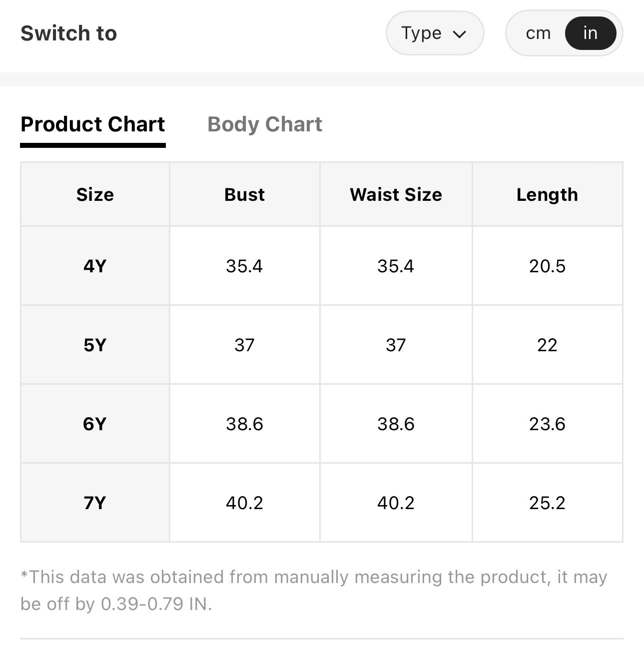Select the Product Chart tab
Viewport: 644px width, 653px height.
tap(93, 124)
